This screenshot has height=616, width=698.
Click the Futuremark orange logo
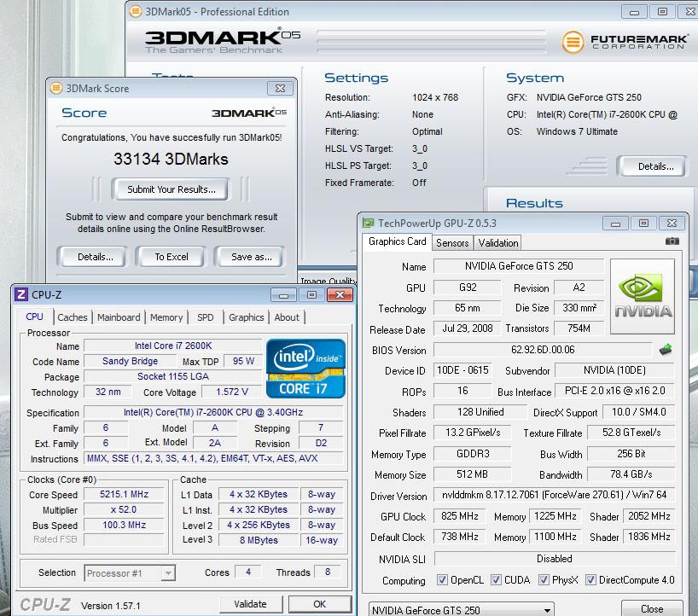(x=573, y=43)
